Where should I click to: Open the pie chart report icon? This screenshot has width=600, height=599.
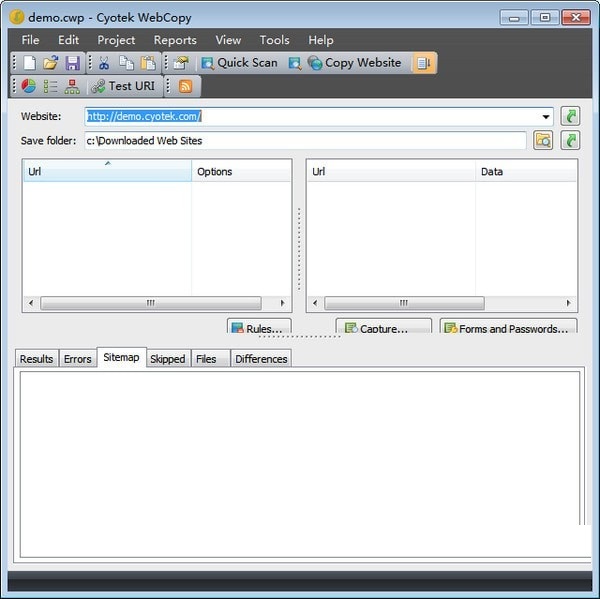pyautogui.click(x=28, y=86)
